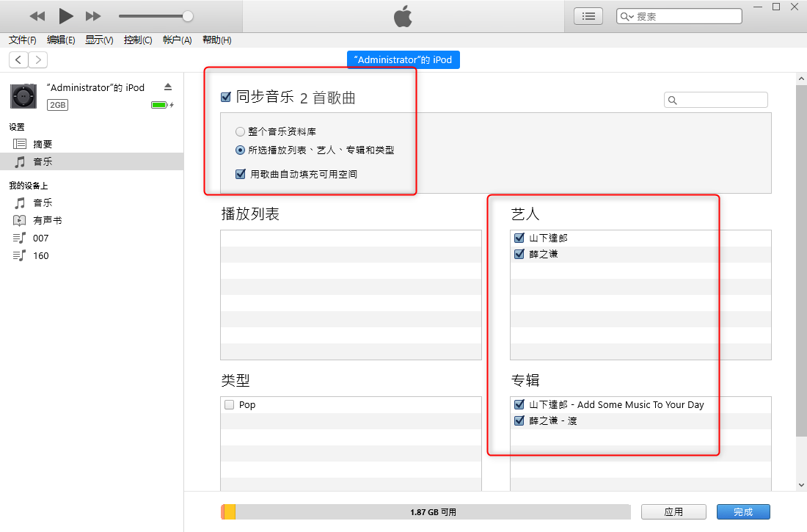Go back with the left arrow

tap(18, 59)
